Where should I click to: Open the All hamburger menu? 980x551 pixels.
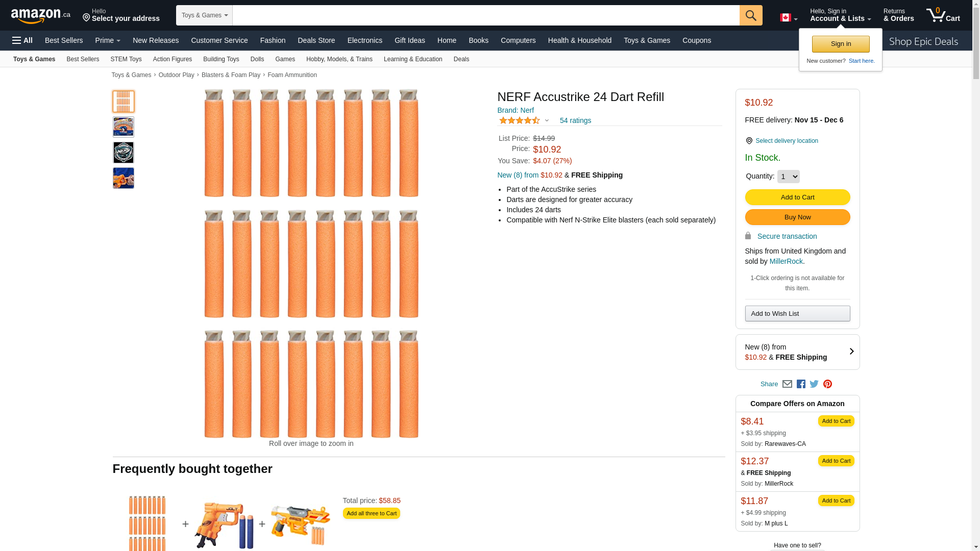pyautogui.click(x=22, y=40)
